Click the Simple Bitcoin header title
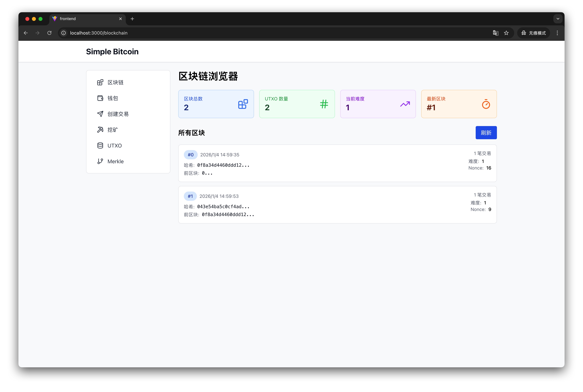The width and height of the screenshot is (583, 392). (112, 52)
